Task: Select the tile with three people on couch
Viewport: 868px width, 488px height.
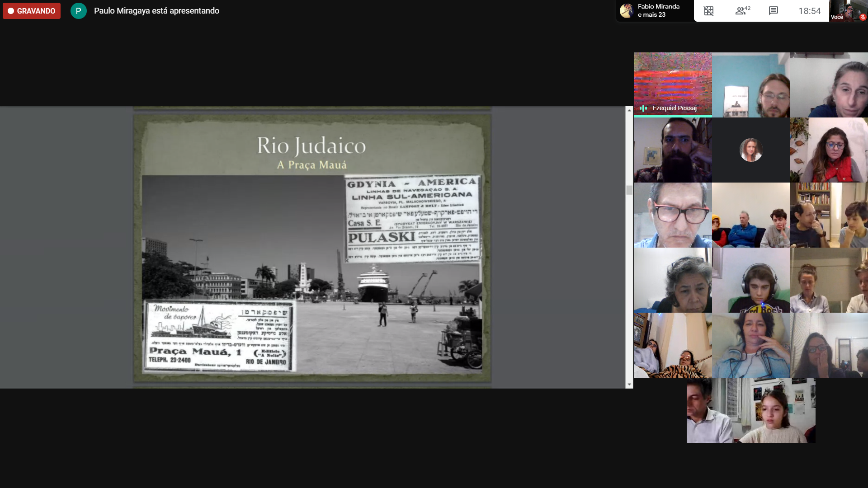Action: tap(751, 215)
